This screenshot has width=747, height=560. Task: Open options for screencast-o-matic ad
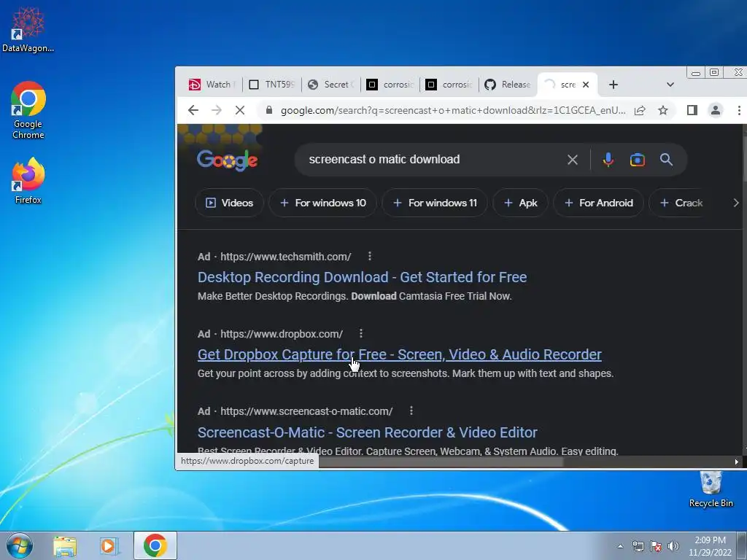point(411,411)
